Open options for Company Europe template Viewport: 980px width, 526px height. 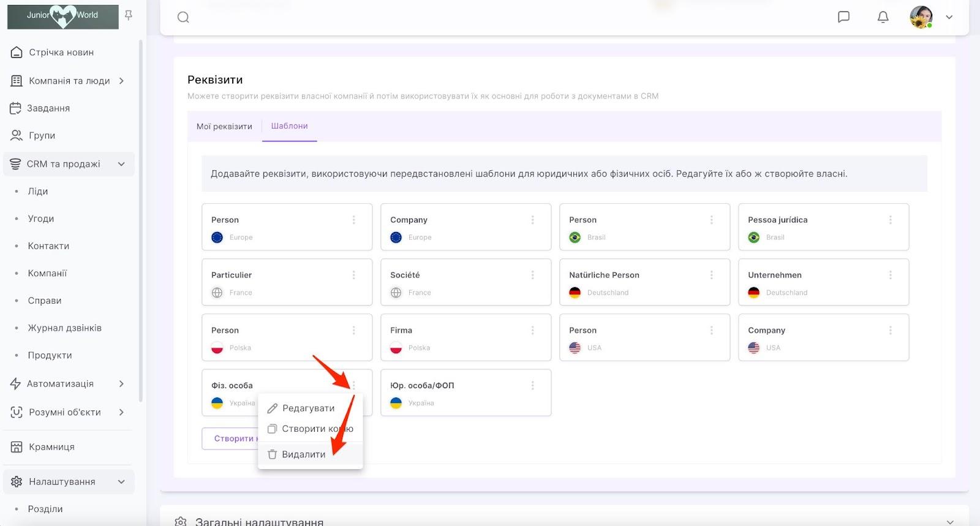point(532,220)
